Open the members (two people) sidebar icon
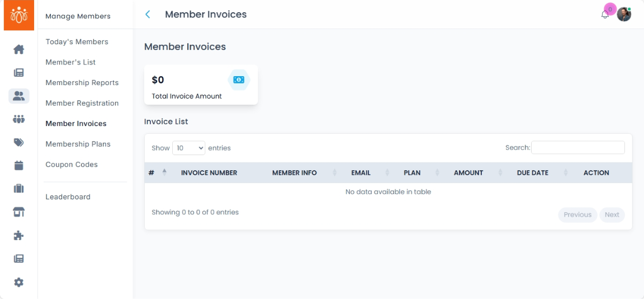The image size is (644, 299). pyautogui.click(x=19, y=96)
